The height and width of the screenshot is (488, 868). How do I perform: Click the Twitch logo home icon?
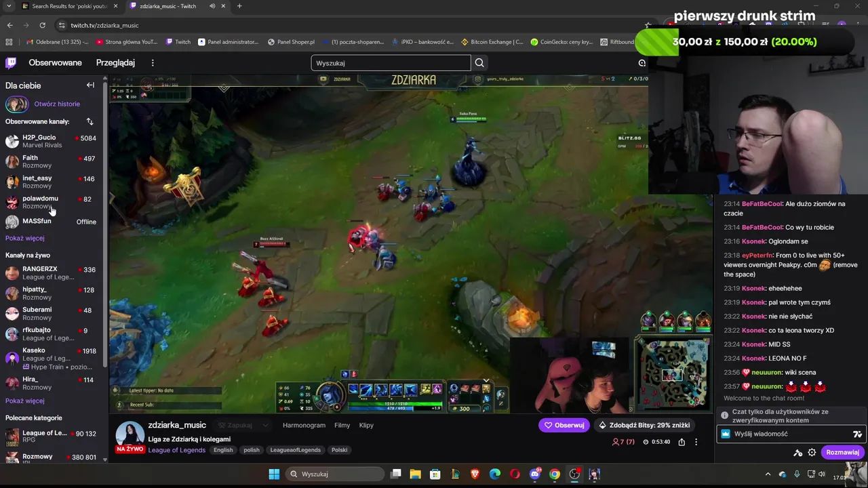(11, 63)
